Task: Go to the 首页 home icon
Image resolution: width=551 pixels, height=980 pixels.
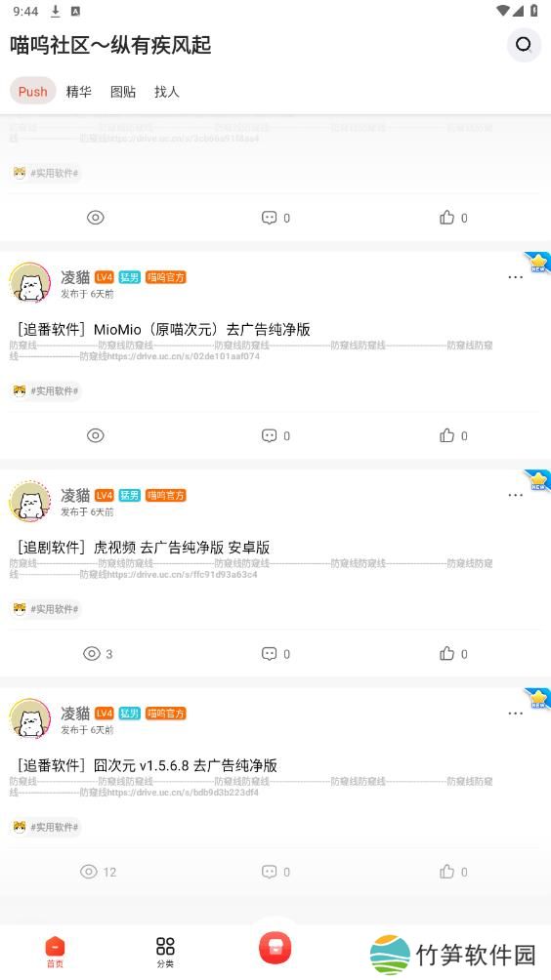Action: tap(55, 952)
